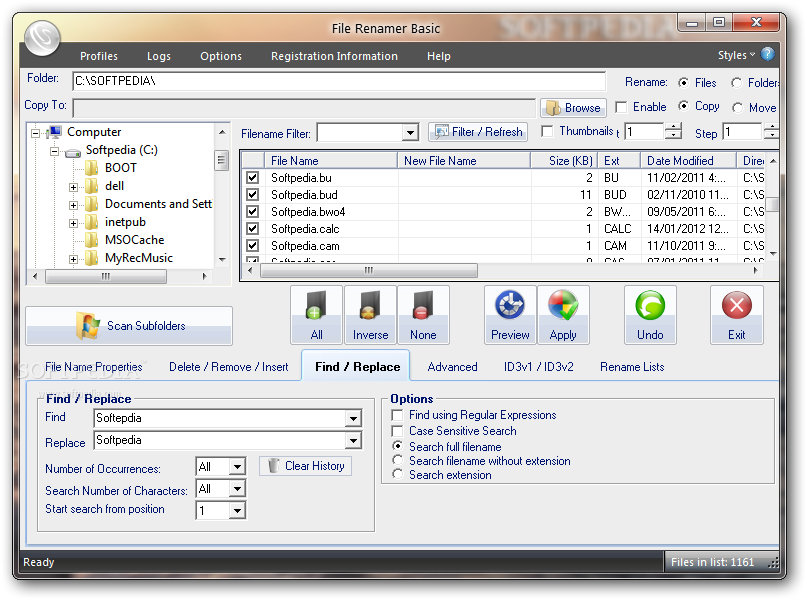The height and width of the screenshot is (600, 807).
Task: Select All files button
Action: tap(316, 315)
